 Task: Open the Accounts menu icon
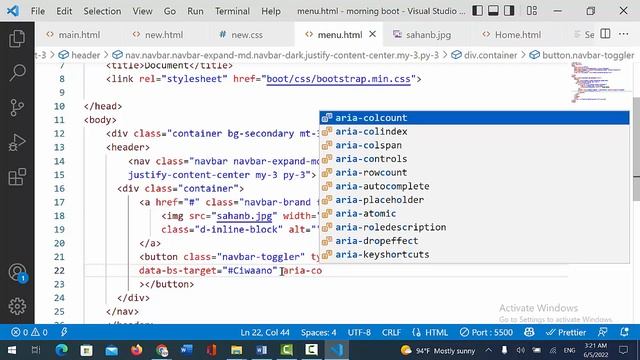17,272
